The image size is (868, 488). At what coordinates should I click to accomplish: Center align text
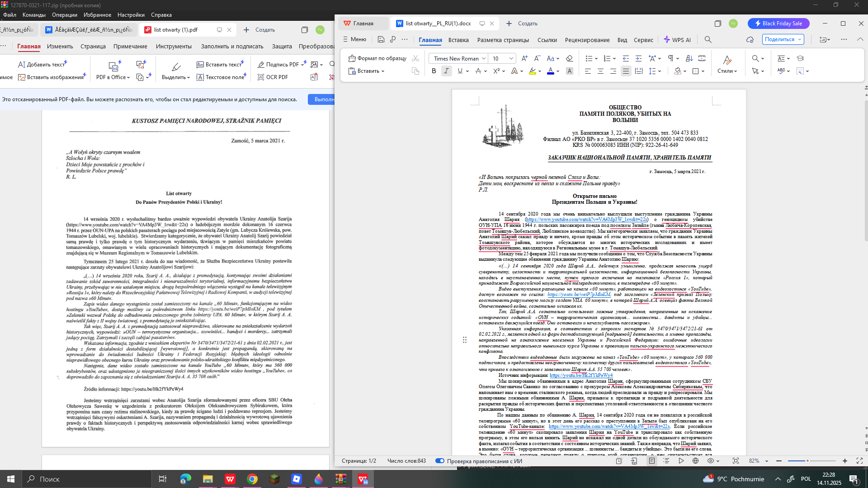[600, 71]
